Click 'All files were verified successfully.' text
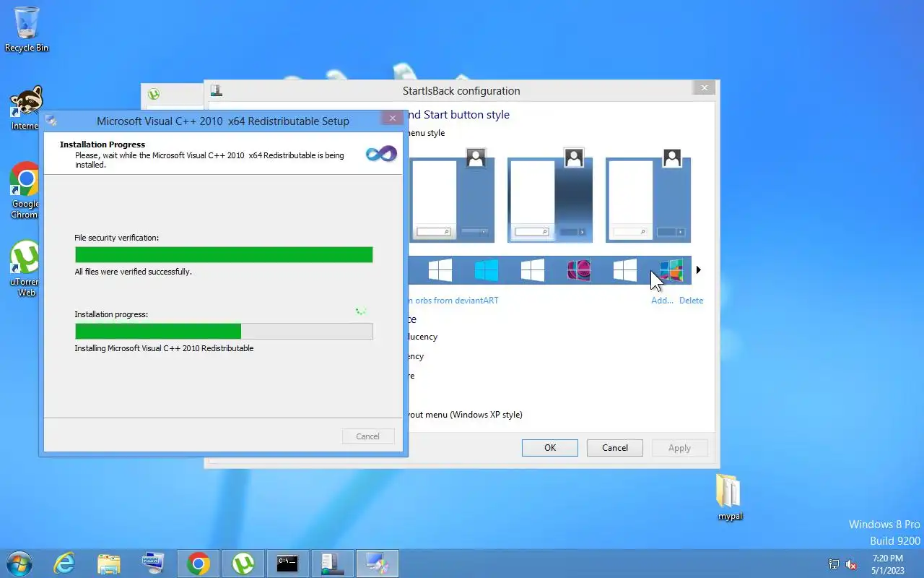The width and height of the screenshot is (924, 578). click(133, 272)
